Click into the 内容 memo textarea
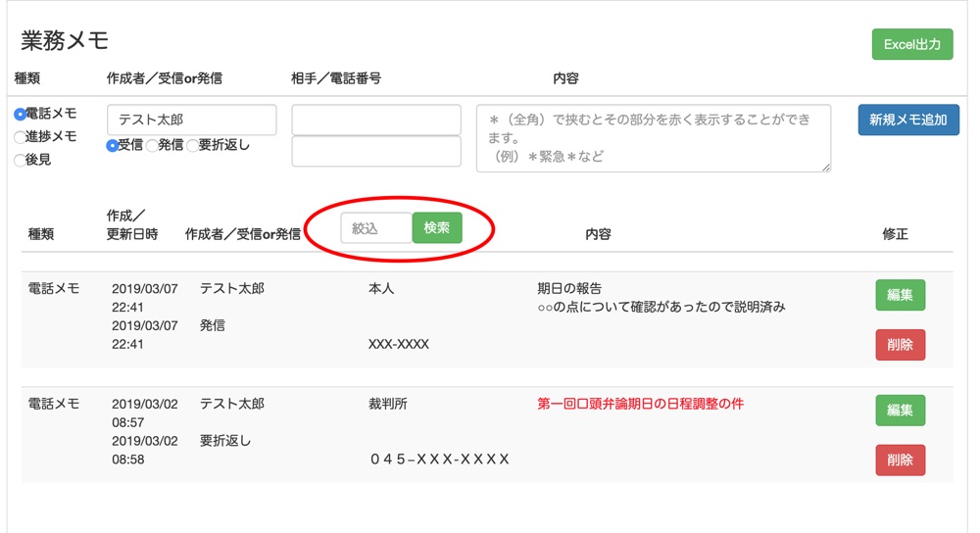Viewport: 980px width, 533px height. [x=653, y=138]
